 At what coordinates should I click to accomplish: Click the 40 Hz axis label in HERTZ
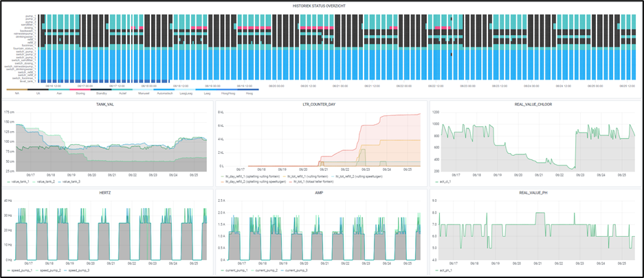10,200
